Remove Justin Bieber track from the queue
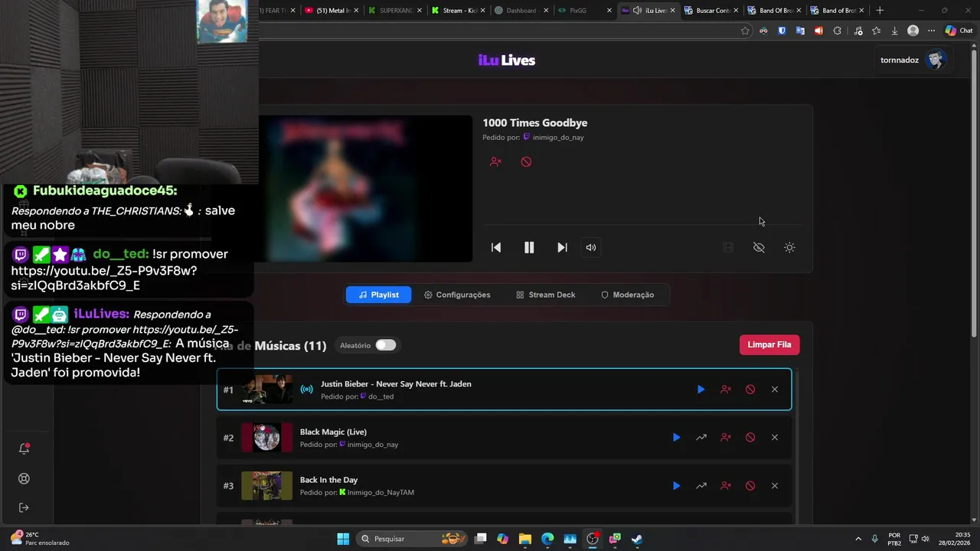Image resolution: width=980 pixels, height=551 pixels. [x=775, y=390]
